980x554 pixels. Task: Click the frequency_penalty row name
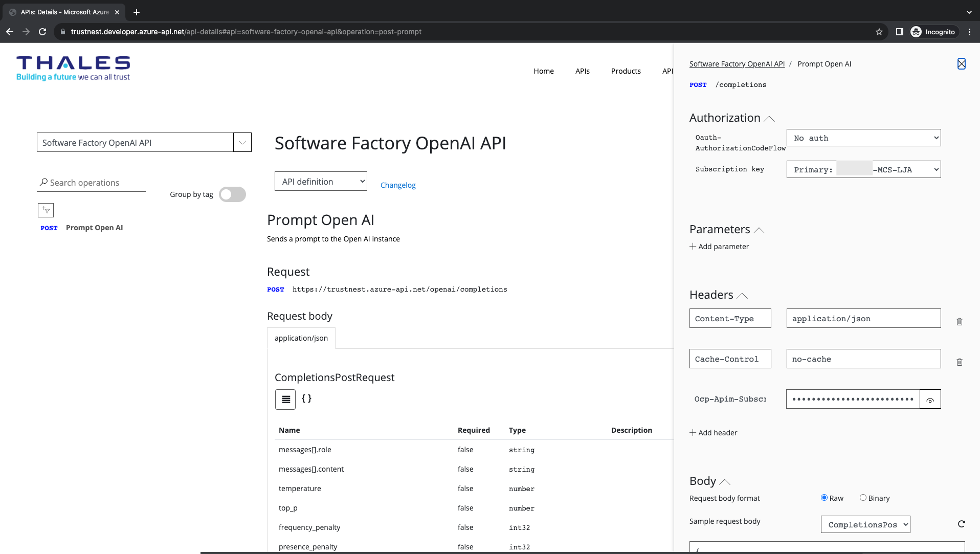coord(309,527)
